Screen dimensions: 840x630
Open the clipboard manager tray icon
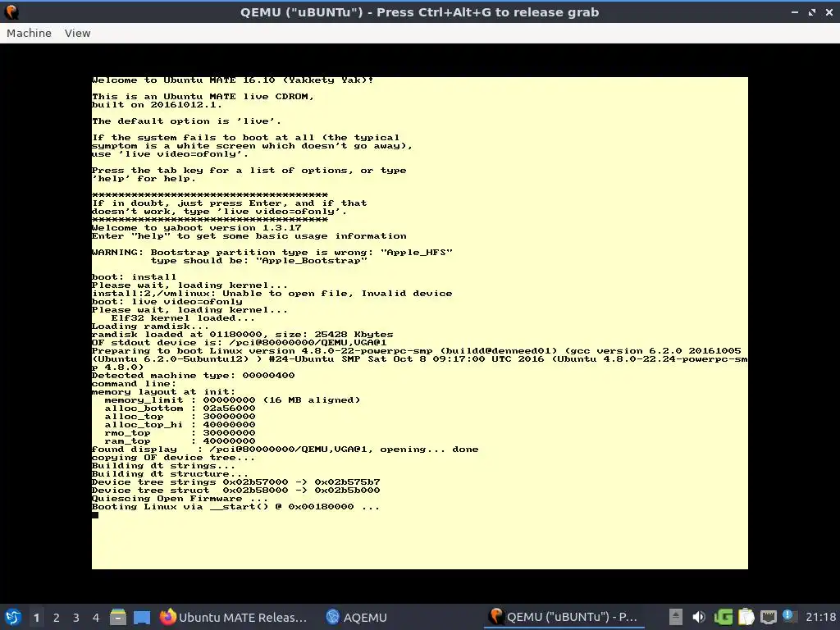(746, 617)
